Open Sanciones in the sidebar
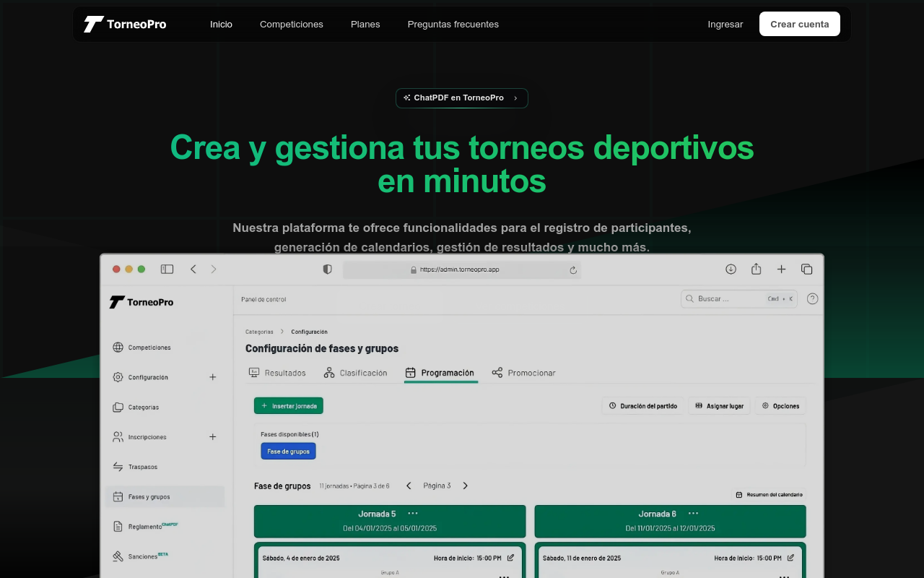Screen dimensions: 924x578 pyautogui.click(x=141, y=556)
